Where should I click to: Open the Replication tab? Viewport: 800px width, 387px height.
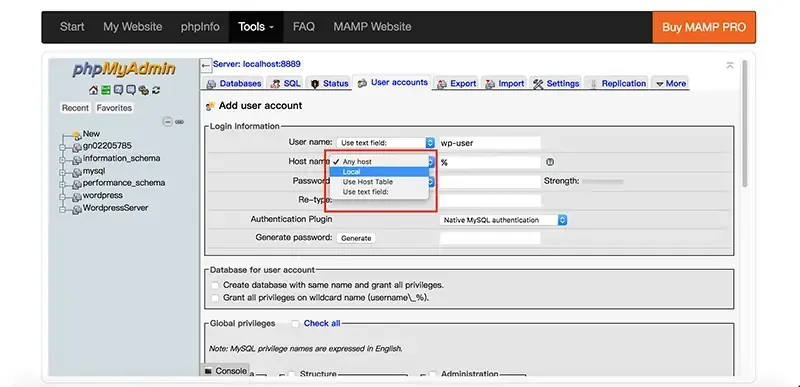click(617, 83)
